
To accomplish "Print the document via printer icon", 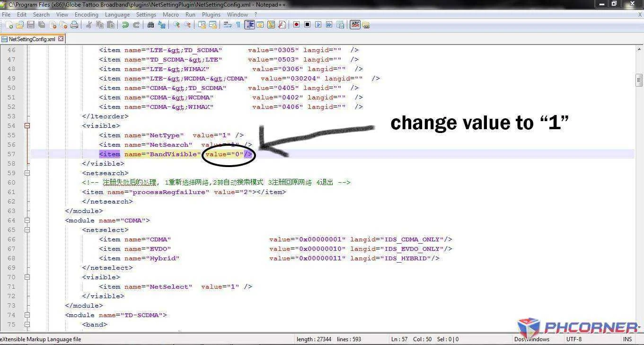I will point(74,25).
